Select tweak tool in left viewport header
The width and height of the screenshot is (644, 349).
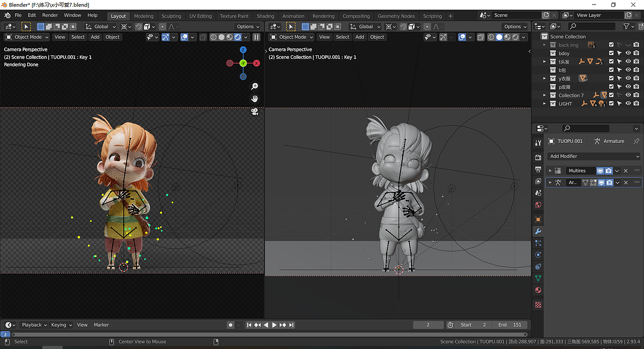pyautogui.click(x=26, y=27)
